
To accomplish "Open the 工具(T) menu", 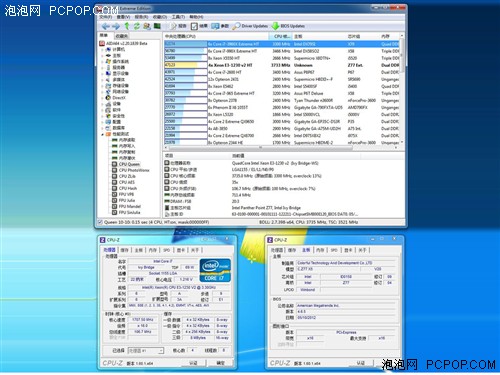I will coord(178,17).
